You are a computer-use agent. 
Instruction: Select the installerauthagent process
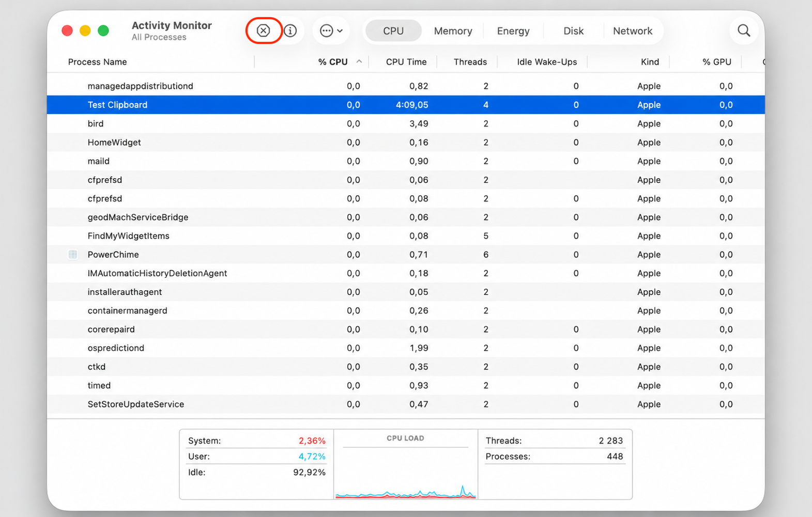click(x=406, y=292)
